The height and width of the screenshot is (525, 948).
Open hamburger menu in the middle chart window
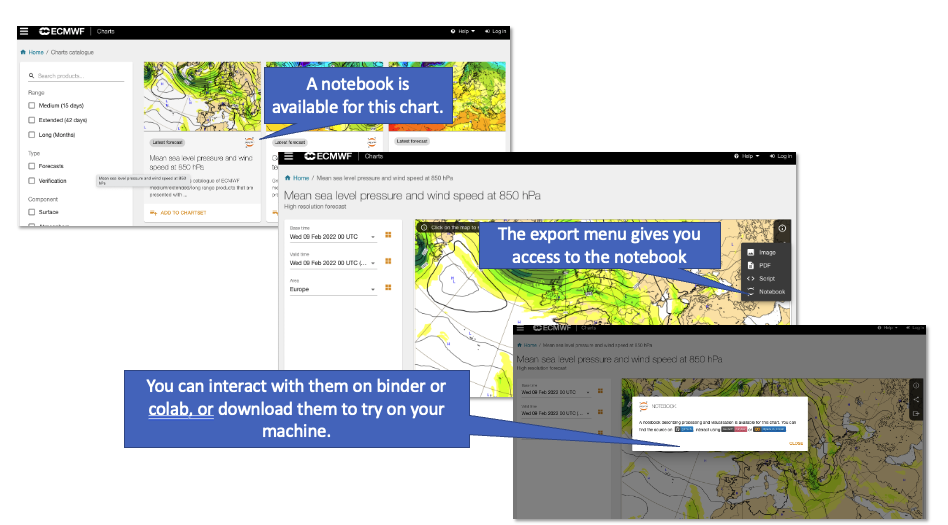tap(289, 156)
